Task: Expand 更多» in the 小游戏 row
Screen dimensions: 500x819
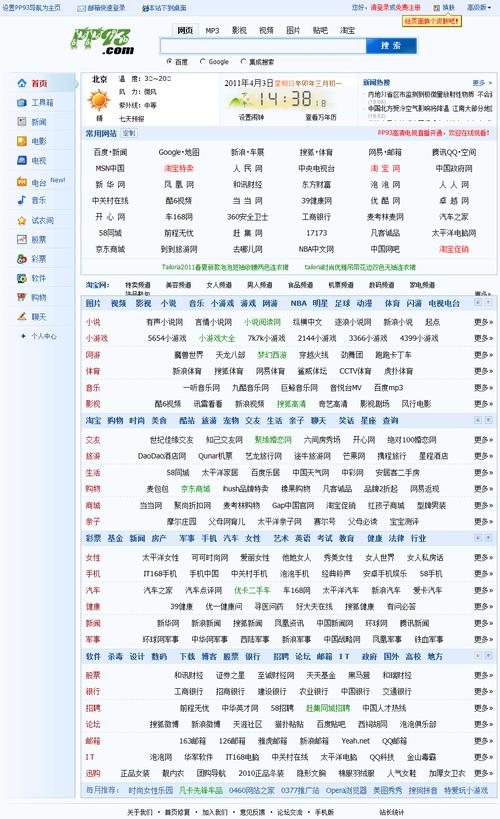Action: 483,338
